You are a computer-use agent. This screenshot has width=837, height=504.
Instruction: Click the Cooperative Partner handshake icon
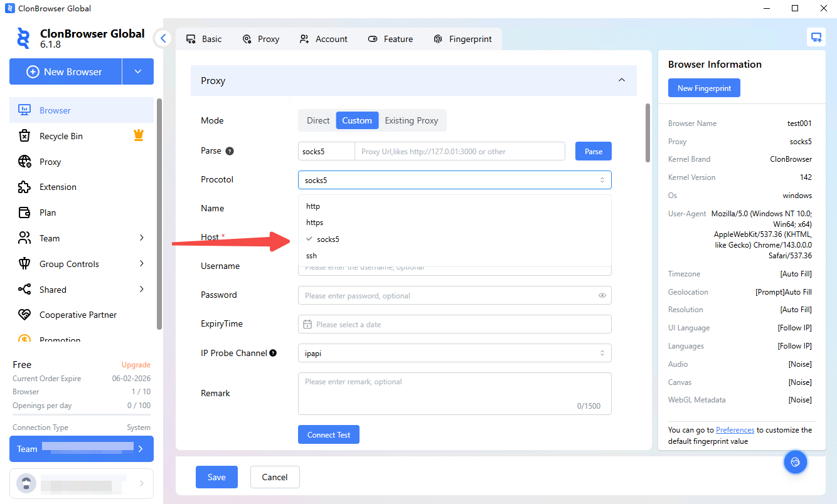pyautogui.click(x=24, y=315)
